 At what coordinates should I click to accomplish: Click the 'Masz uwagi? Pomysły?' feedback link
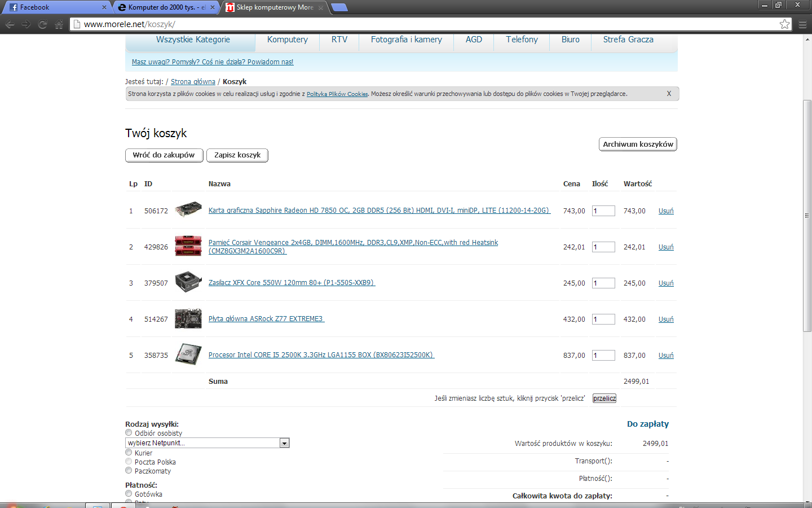click(213, 62)
